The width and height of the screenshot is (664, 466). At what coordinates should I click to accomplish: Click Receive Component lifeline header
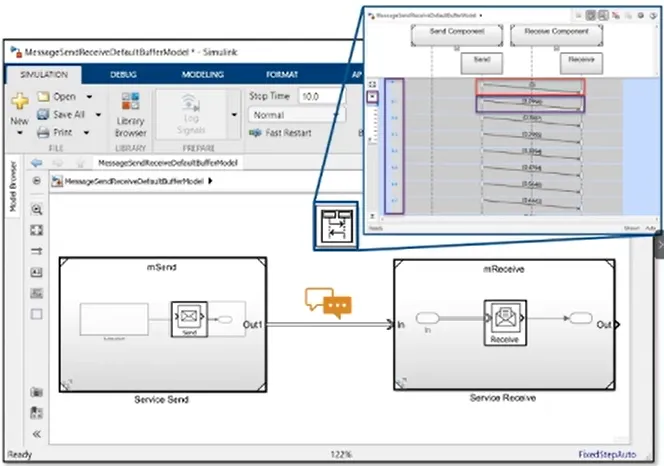point(556,35)
